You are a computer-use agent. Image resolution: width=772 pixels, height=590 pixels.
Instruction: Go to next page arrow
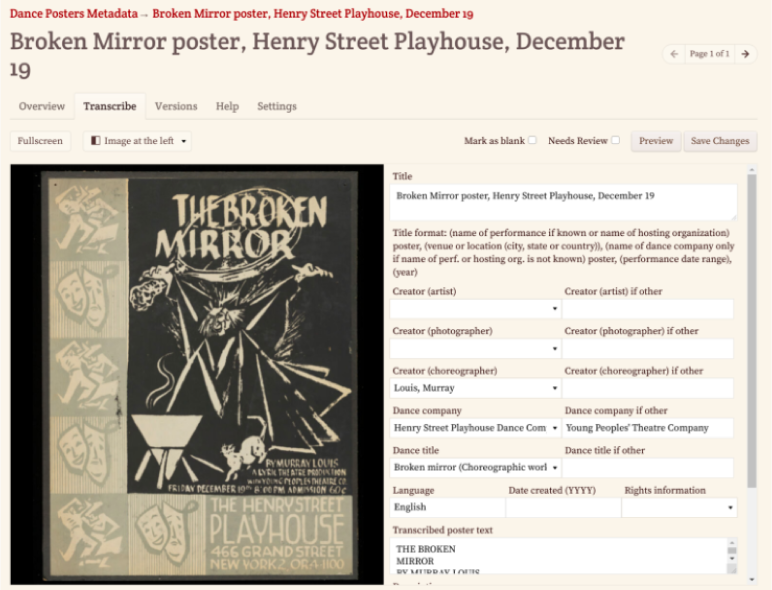pos(745,54)
